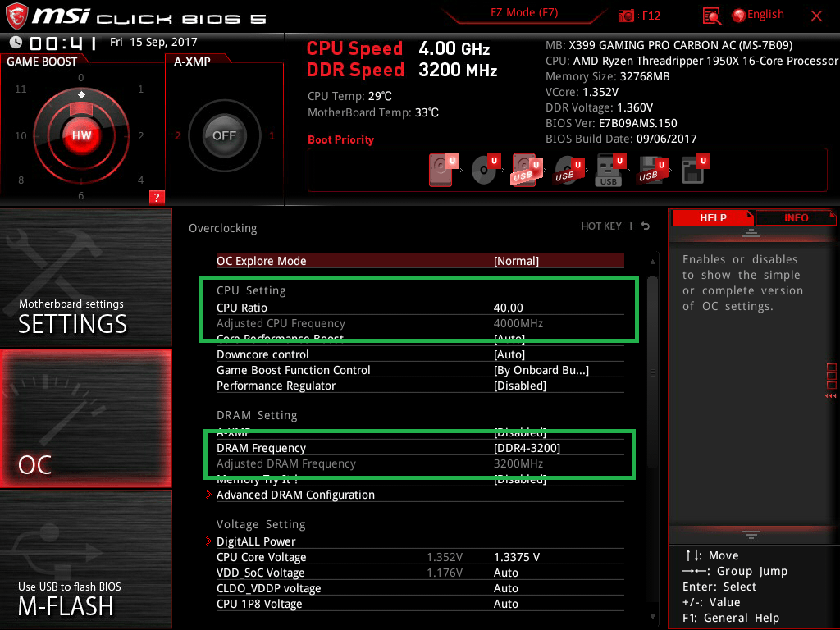Take a screenshot with the F12 camera icon
This screenshot has width=840, height=630.
pos(626,16)
